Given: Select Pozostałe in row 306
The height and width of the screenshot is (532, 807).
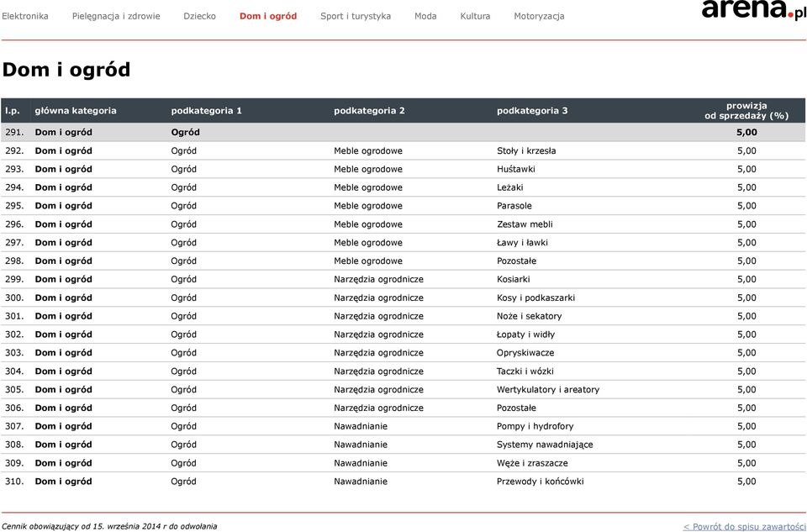Looking at the screenshot, I should pyautogui.click(x=516, y=408).
